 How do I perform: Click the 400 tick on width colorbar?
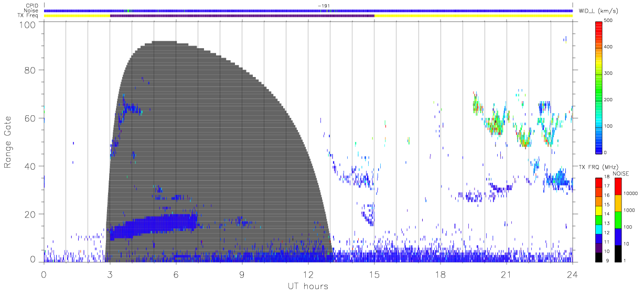609,47
